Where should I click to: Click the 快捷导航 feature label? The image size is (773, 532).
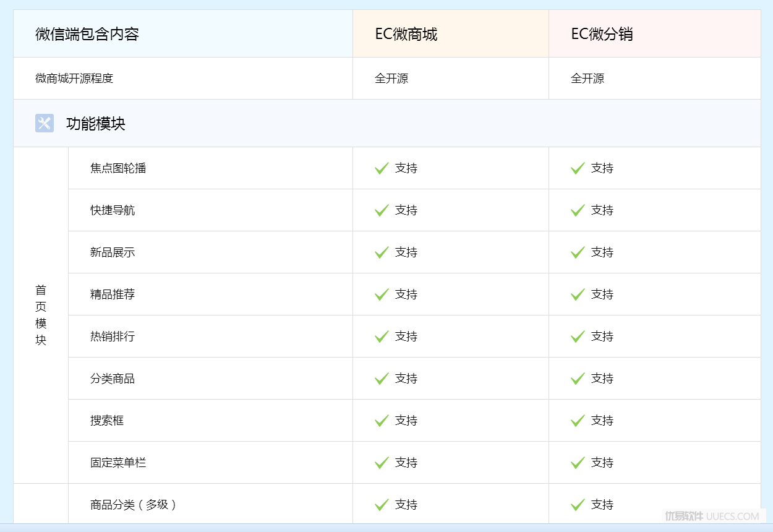[x=113, y=210]
